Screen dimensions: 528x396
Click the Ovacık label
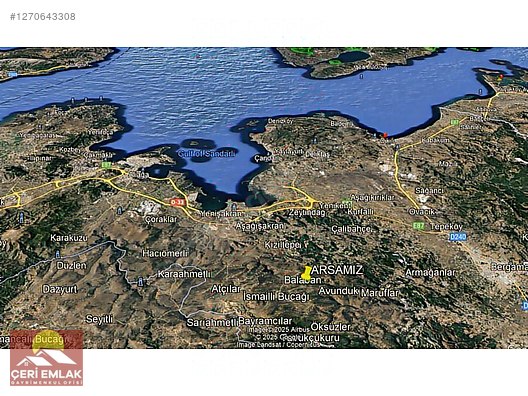coord(422,212)
